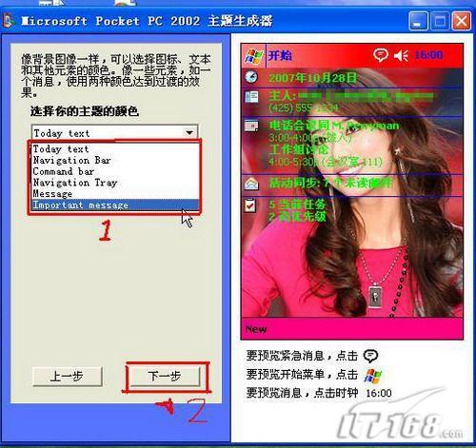Click the speaker volume icon in preview

coord(401,55)
